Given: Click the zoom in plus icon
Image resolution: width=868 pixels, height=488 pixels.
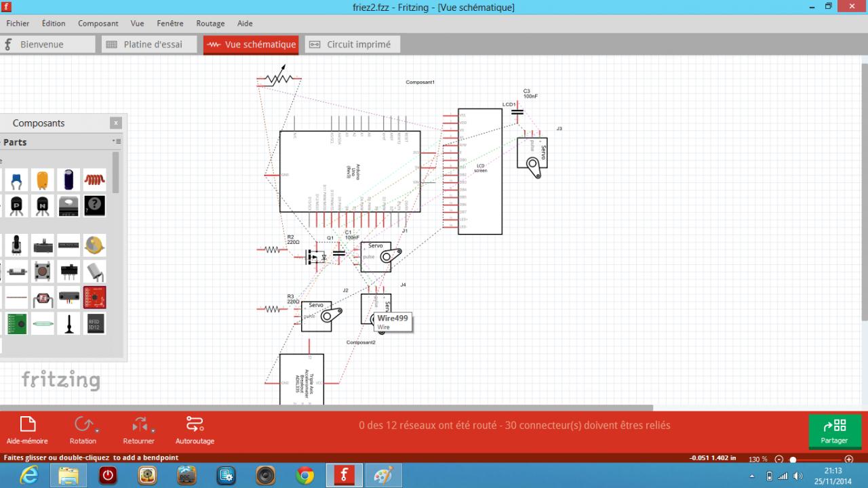Looking at the screenshot, I should click(848, 459).
